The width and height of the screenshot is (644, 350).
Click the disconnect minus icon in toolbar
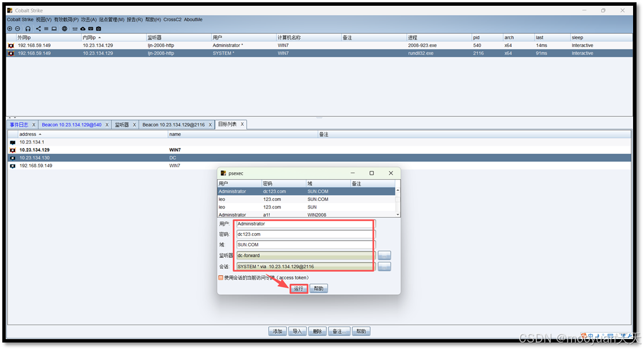click(17, 29)
